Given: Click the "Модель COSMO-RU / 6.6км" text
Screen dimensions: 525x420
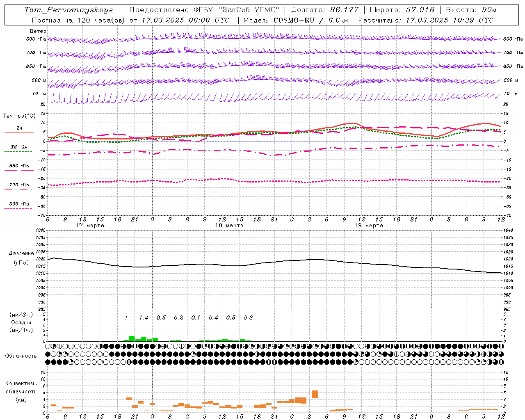Looking at the screenshot, I should [295, 20].
